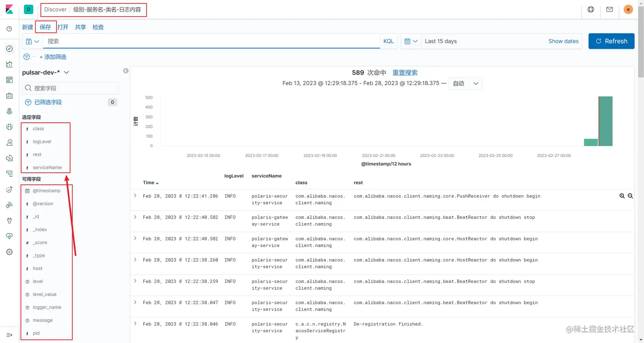Click the KQL language switcher
The height and width of the screenshot is (343, 644).
388,41
